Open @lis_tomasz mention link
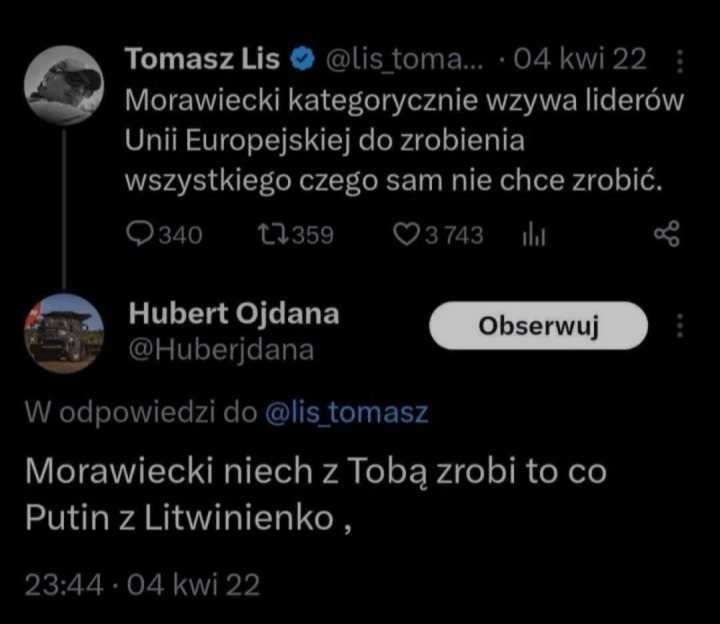The image size is (720, 624). (347, 413)
